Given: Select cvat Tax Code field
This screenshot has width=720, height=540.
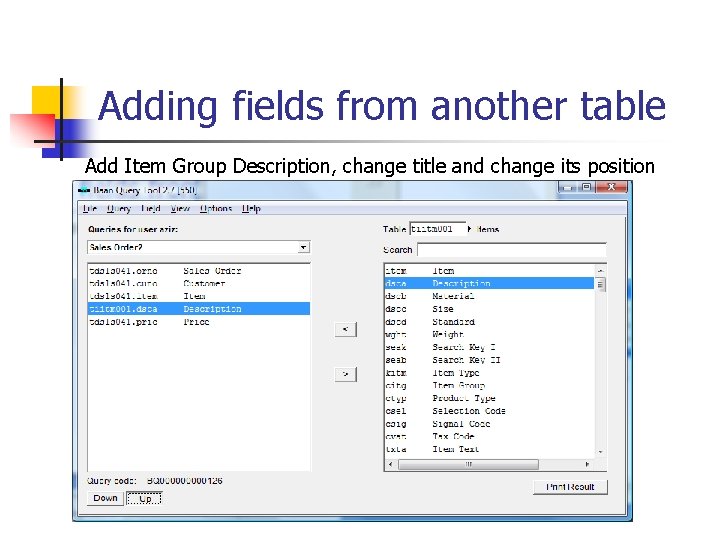Looking at the screenshot, I should tap(489, 436).
